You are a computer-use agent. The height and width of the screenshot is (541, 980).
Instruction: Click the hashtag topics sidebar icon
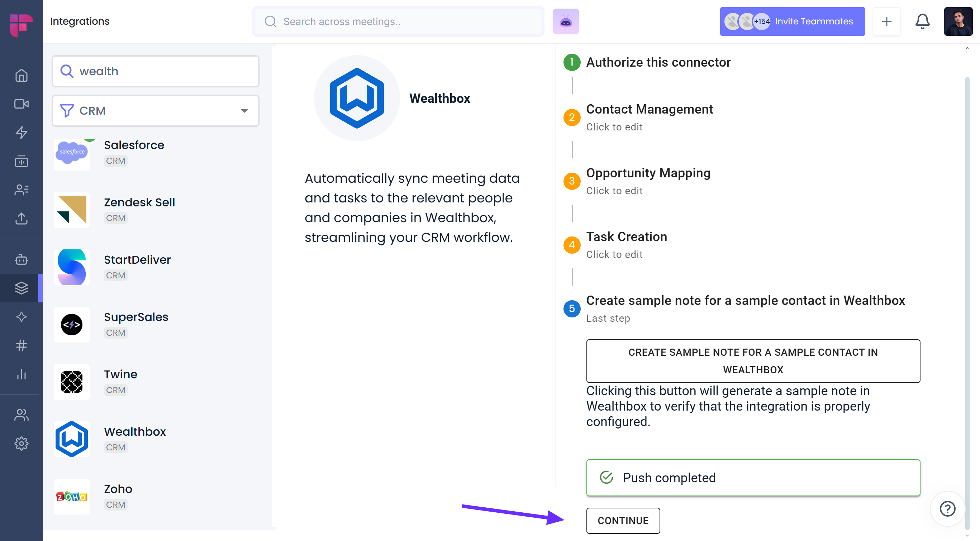[21, 345]
